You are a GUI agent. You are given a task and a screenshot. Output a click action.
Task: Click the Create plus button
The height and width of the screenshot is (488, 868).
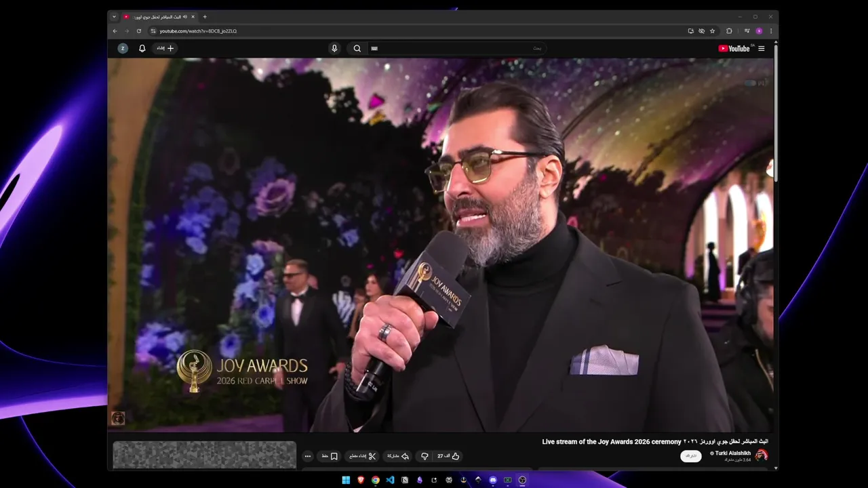pos(165,48)
